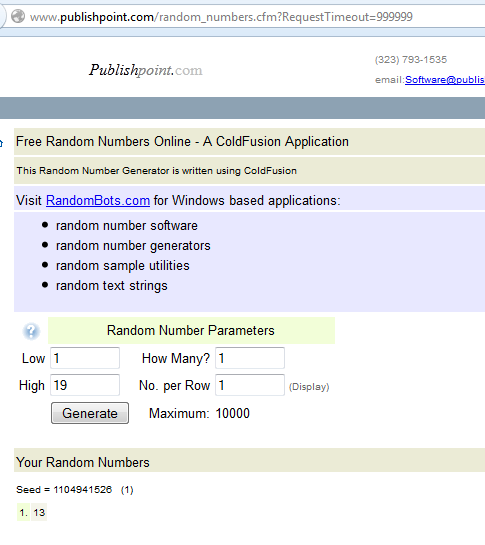
Task: Click the Publishpoint.com logo
Action: tap(145, 70)
